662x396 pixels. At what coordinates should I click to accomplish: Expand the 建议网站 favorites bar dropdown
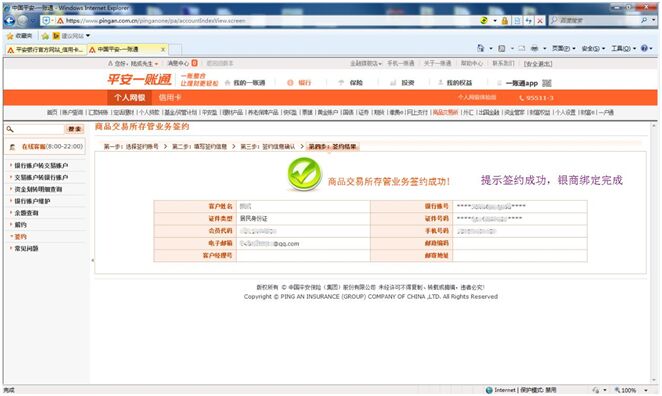click(x=88, y=36)
